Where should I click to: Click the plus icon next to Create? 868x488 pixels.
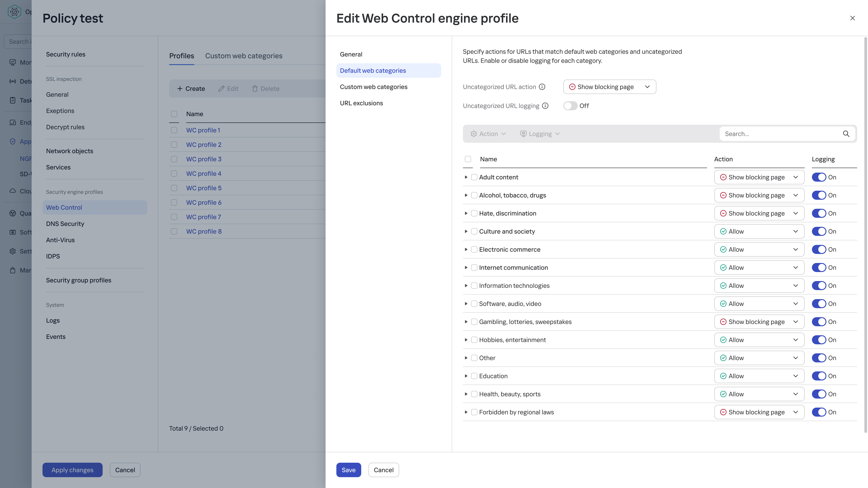[x=180, y=89]
